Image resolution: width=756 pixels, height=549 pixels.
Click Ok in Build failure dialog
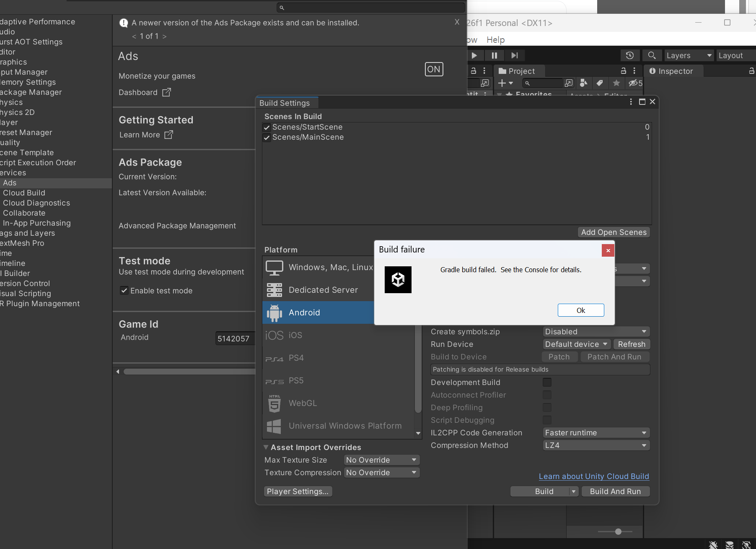[x=581, y=310]
